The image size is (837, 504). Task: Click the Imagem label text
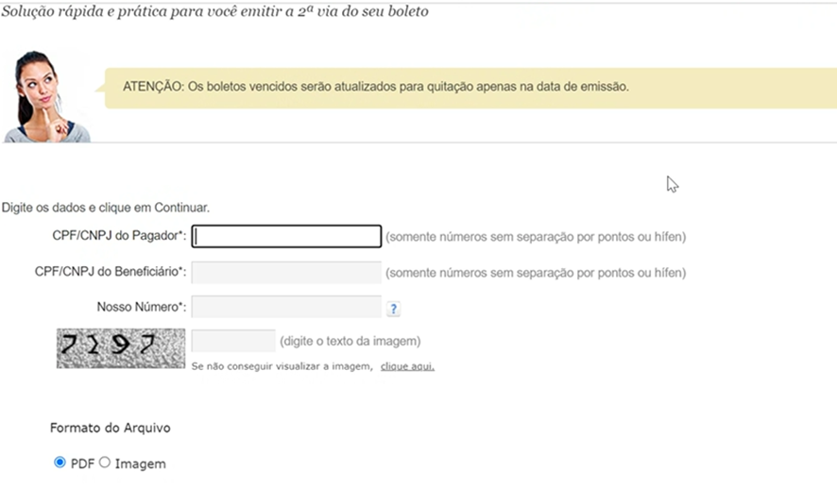(x=141, y=464)
